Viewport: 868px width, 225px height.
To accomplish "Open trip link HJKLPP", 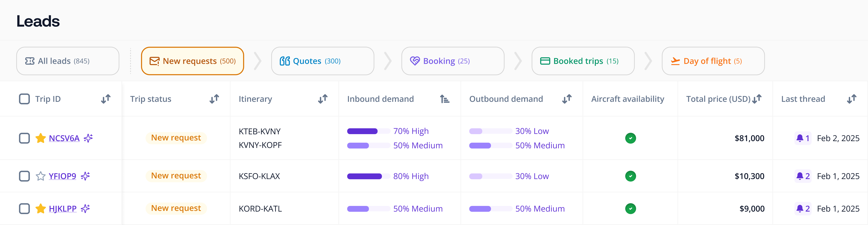I will pos(63,208).
